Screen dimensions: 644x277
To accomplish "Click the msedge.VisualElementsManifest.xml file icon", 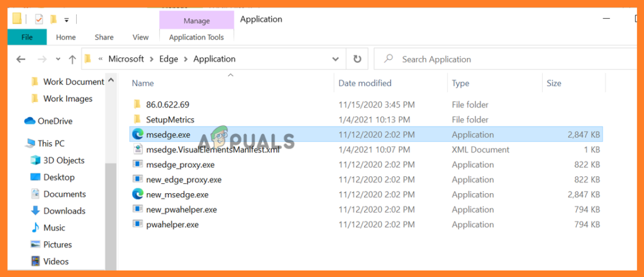I will (x=138, y=150).
